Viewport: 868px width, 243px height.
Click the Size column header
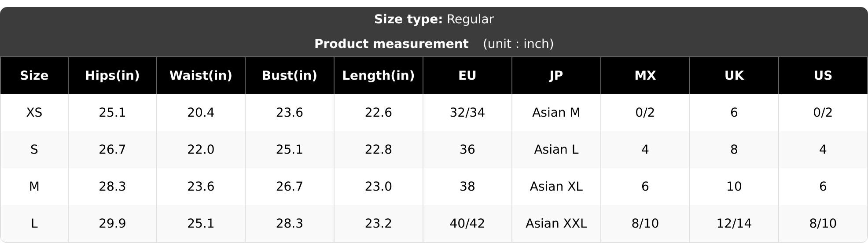[x=34, y=76]
